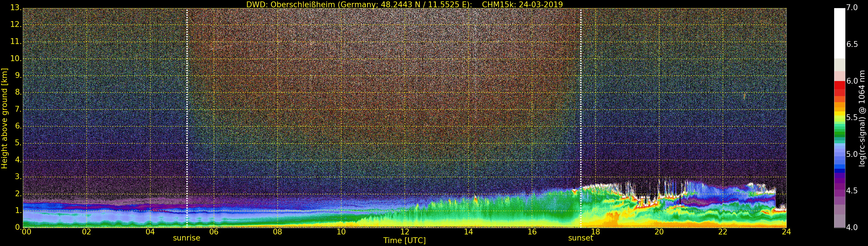Click the '14' time axis tick label
This screenshot has width=868, height=246.
468,232
